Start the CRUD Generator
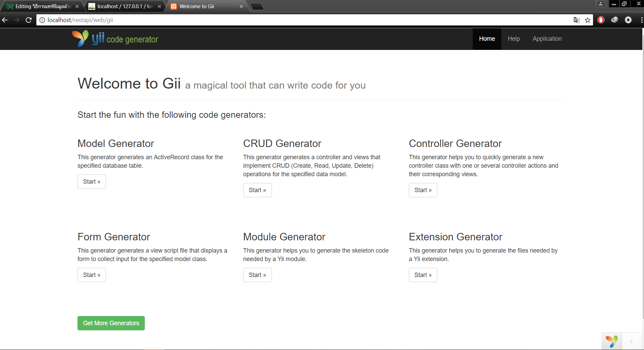The image size is (644, 350). click(x=257, y=190)
